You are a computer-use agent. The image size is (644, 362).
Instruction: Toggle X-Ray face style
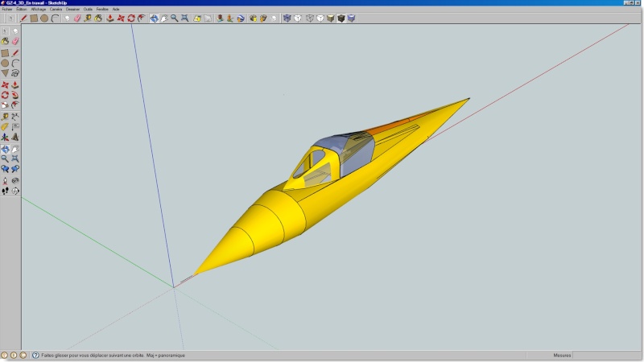(287, 18)
